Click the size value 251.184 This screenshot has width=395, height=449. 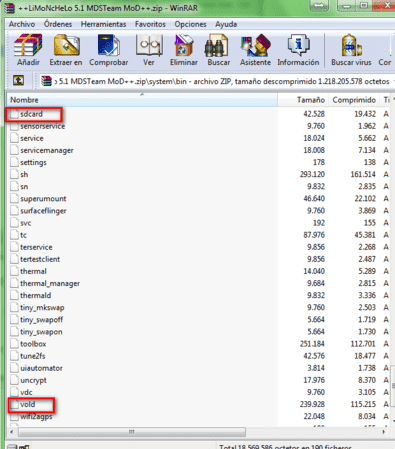point(312,344)
